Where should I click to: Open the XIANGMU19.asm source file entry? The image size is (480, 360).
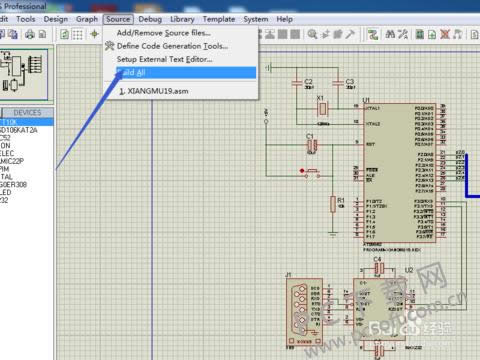tap(154, 91)
